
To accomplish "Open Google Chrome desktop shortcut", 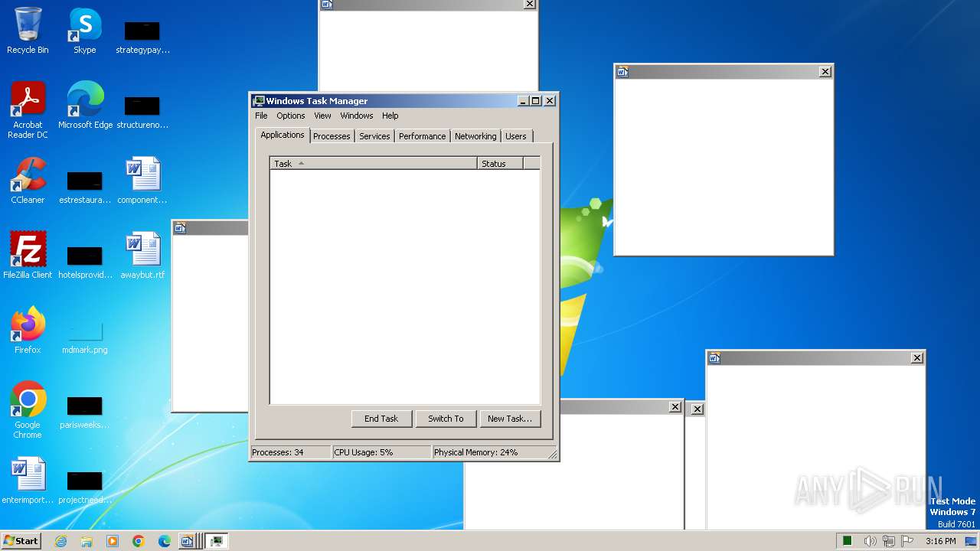I will 28,410.
